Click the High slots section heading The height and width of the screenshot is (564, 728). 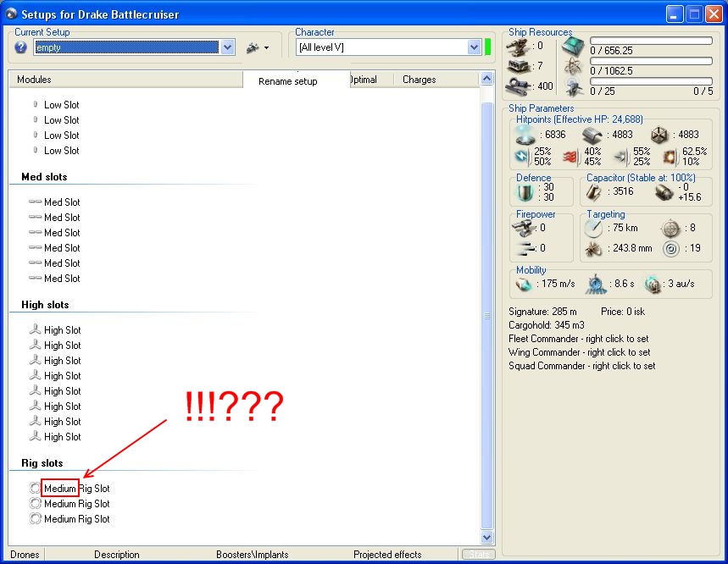coord(45,305)
